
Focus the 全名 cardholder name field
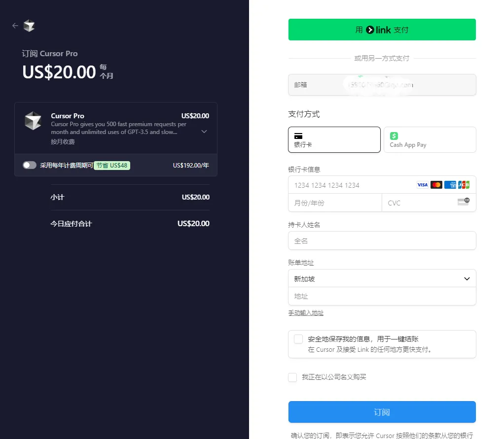click(382, 240)
